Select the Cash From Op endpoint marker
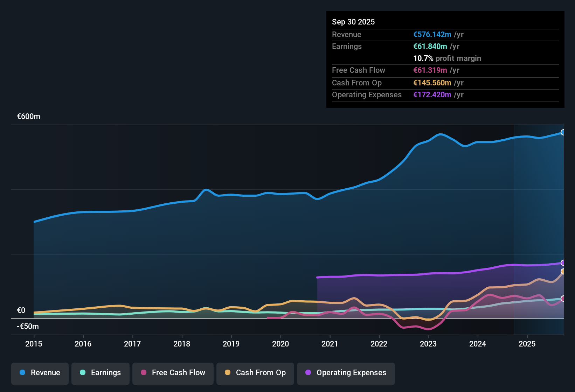The height and width of the screenshot is (392, 575). coord(563,272)
